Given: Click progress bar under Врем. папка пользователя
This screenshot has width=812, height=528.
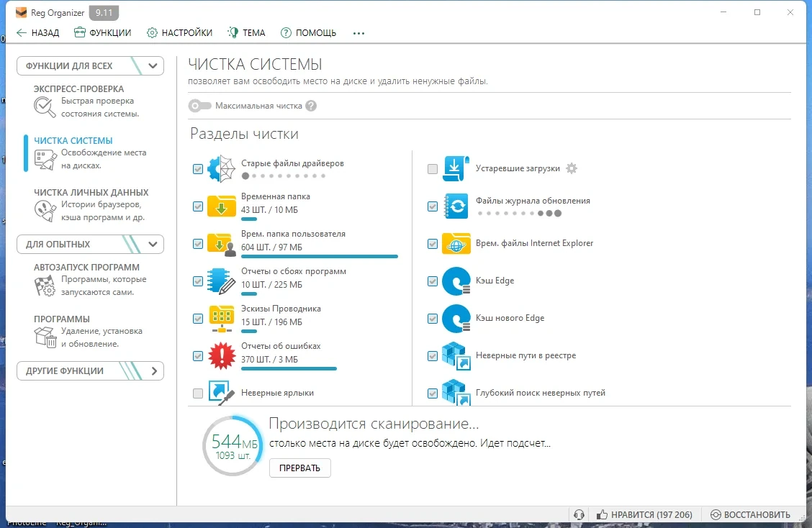Looking at the screenshot, I should (x=320, y=257).
